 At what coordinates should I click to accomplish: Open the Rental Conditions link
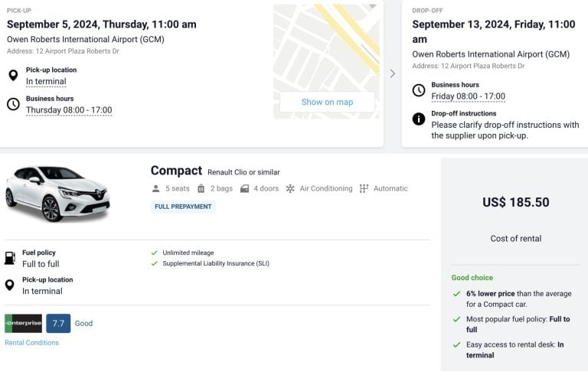31,343
